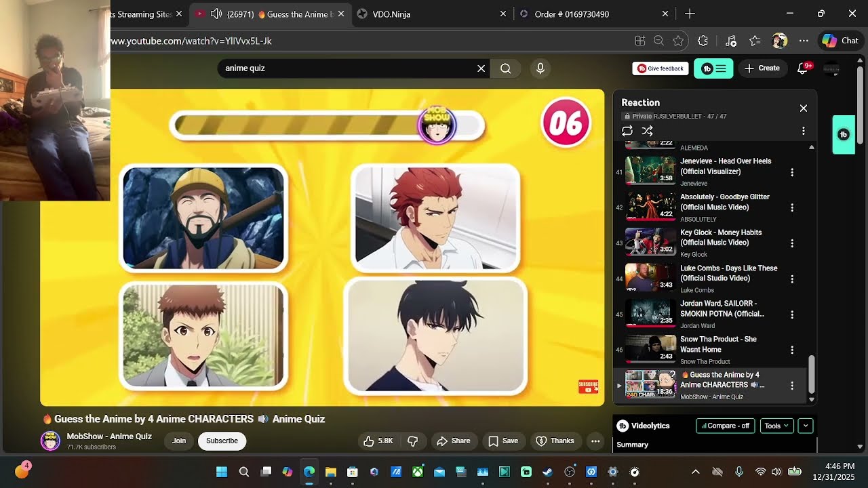This screenshot has height=488, width=868.
Task: Open MobShow channel avatar
Action: (50, 441)
